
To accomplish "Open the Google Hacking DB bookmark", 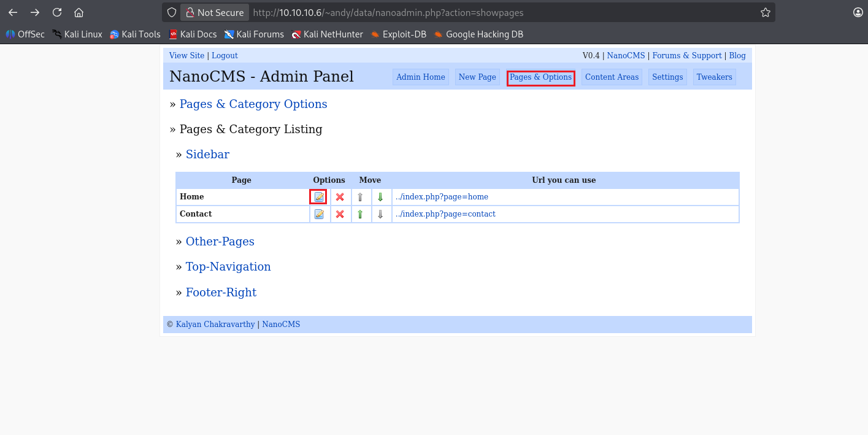I will point(478,34).
